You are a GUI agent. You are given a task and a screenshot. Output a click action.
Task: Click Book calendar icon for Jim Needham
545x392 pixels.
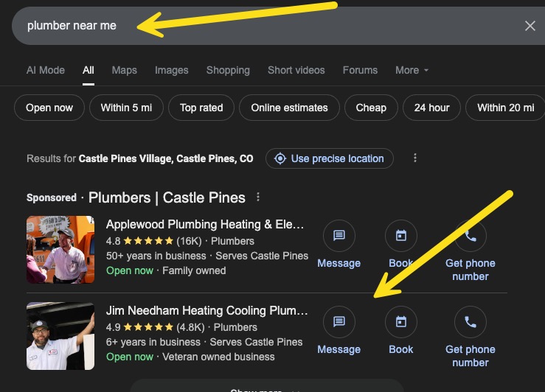click(x=401, y=322)
